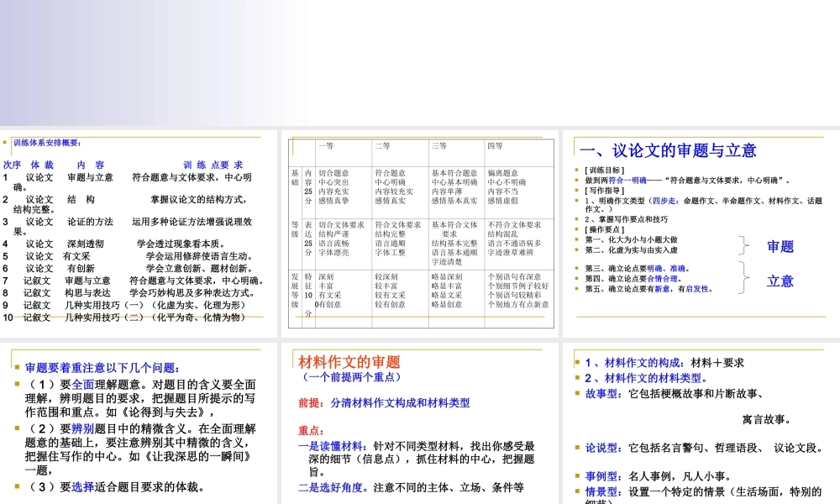Click the column header 次序
This screenshot has height=504, width=840.
tap(12, 165)
